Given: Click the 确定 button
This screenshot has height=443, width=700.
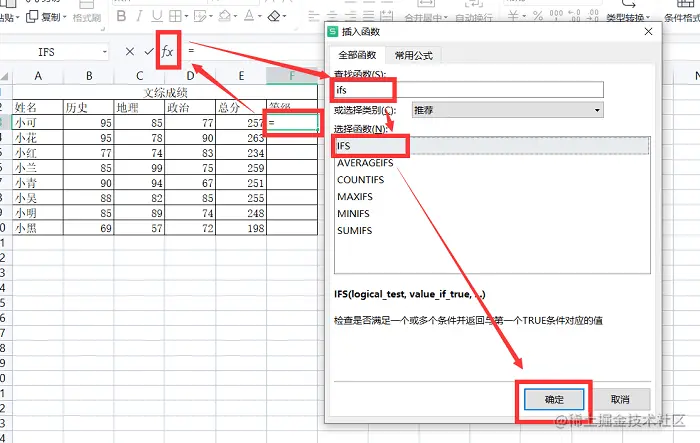Looking at the screenshot, I should tap(554, 399).
